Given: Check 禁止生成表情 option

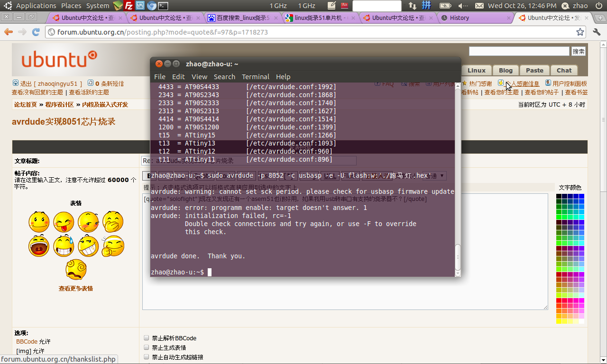Looking at the screenshot, I should pos(147,347).
